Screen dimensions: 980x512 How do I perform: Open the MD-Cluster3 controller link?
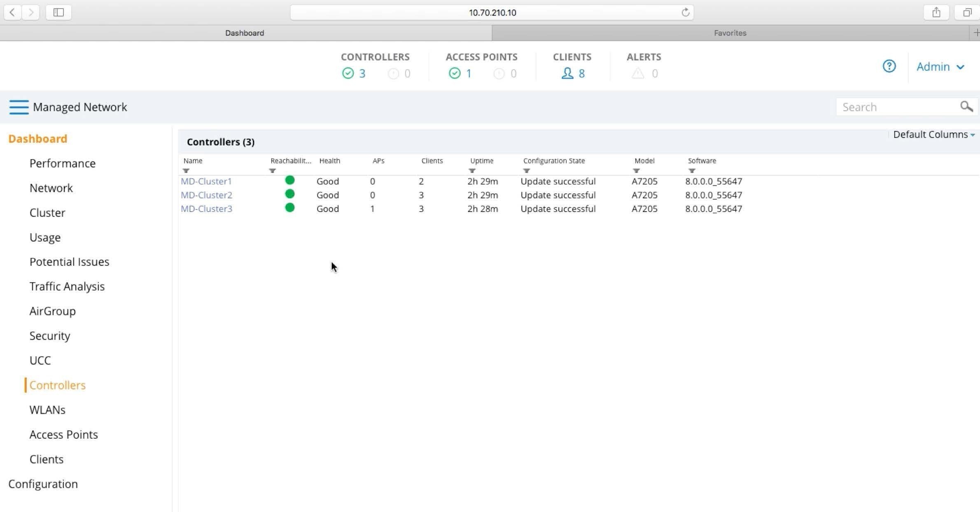[206, 209]
